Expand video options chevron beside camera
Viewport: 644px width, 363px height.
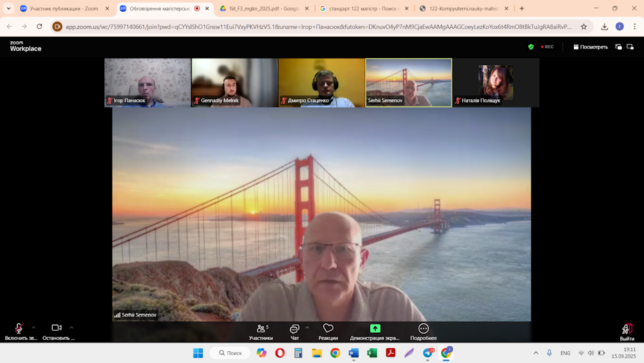pos(71,328)
